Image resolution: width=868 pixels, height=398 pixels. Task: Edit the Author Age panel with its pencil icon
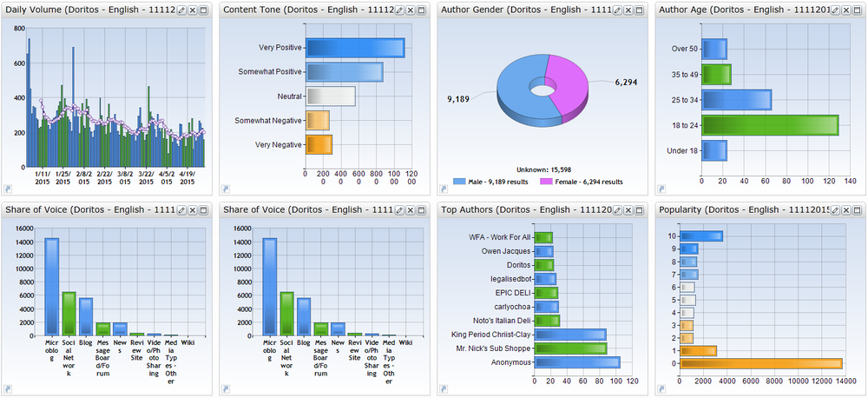(835, 10)
